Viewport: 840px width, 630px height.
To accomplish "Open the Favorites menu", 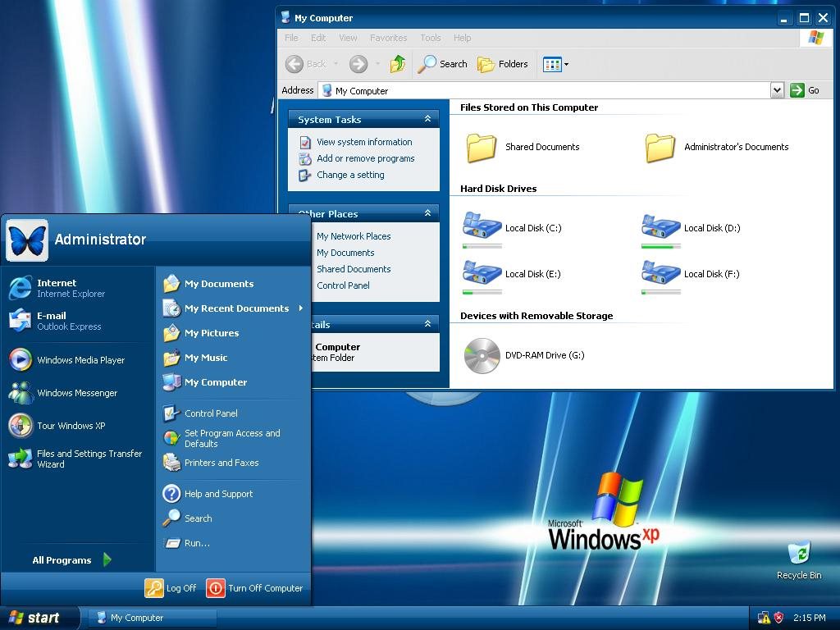I will click(388, 38).
